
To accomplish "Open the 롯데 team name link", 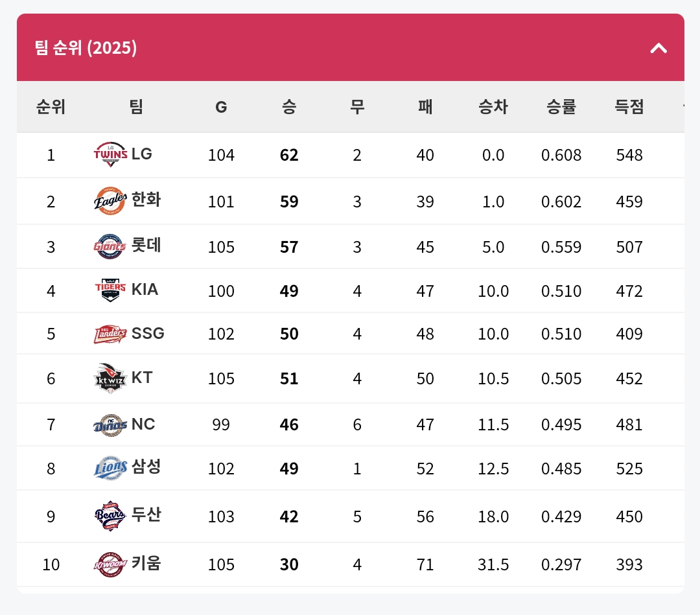I will (x=146, y=246).
